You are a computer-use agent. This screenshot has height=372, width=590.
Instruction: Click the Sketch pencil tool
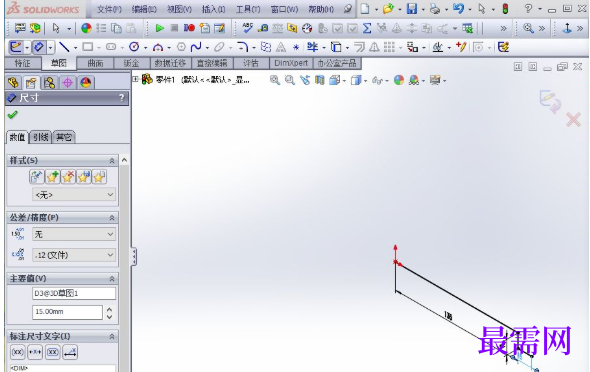click(16, 47)
